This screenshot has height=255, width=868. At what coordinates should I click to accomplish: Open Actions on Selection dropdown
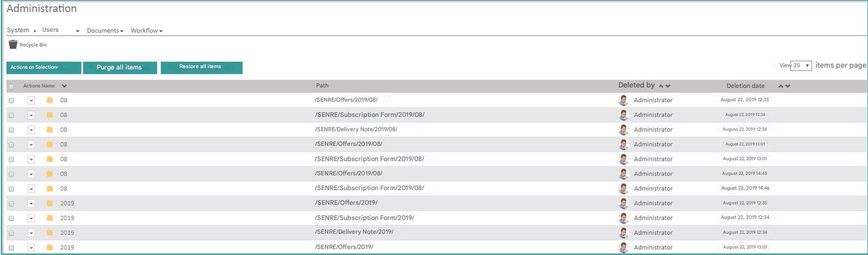44,68
